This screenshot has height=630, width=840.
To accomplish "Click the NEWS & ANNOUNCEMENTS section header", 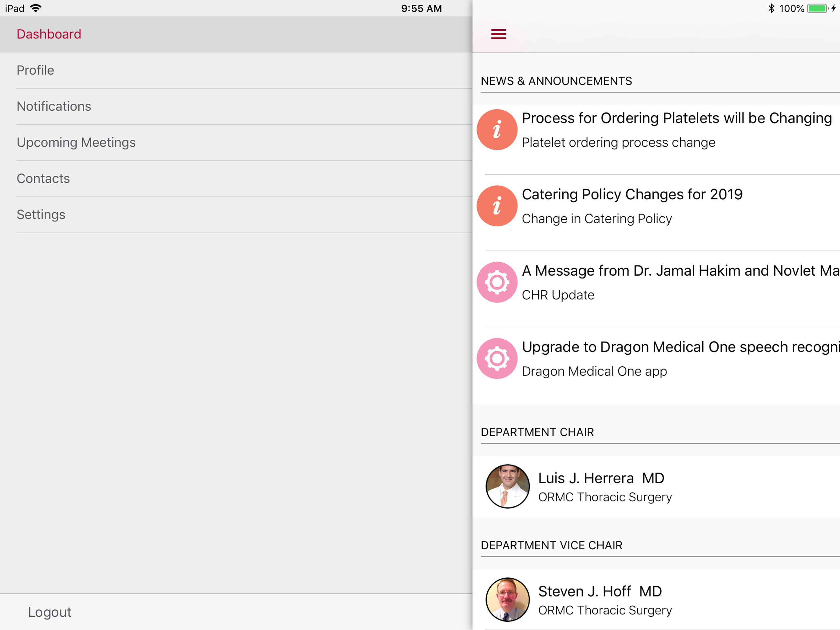I will coord(556,81).
